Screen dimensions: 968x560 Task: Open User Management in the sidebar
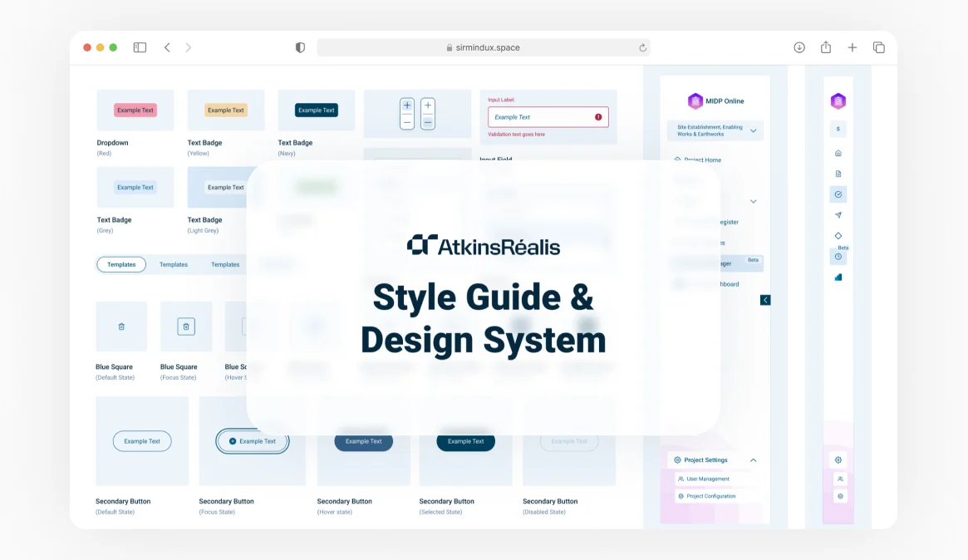(x=708, y=479)
